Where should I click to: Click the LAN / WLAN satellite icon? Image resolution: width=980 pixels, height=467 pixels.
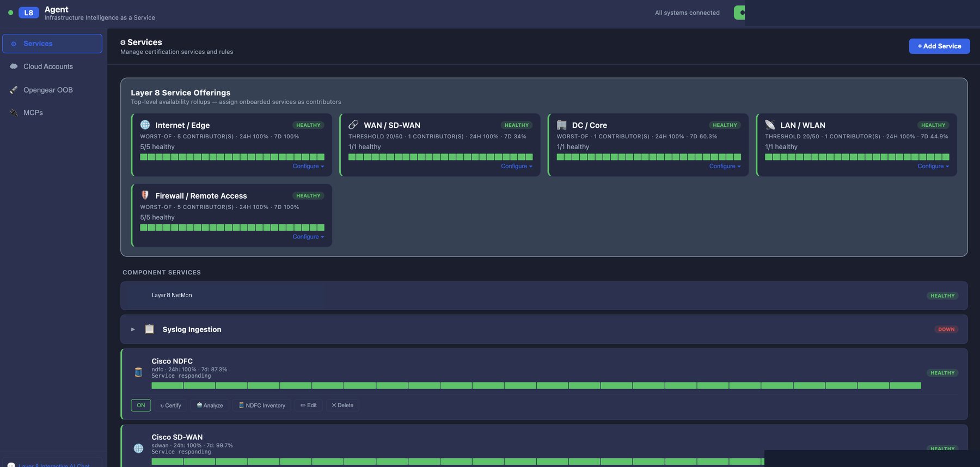770,125
